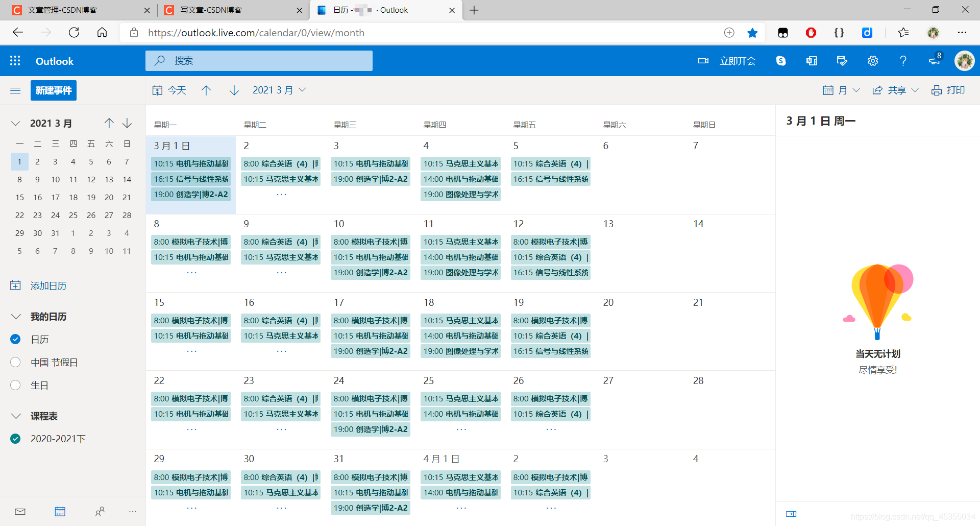
Task: Click the address bar URL
Action: pyautogui.click(x=256, y=33)
